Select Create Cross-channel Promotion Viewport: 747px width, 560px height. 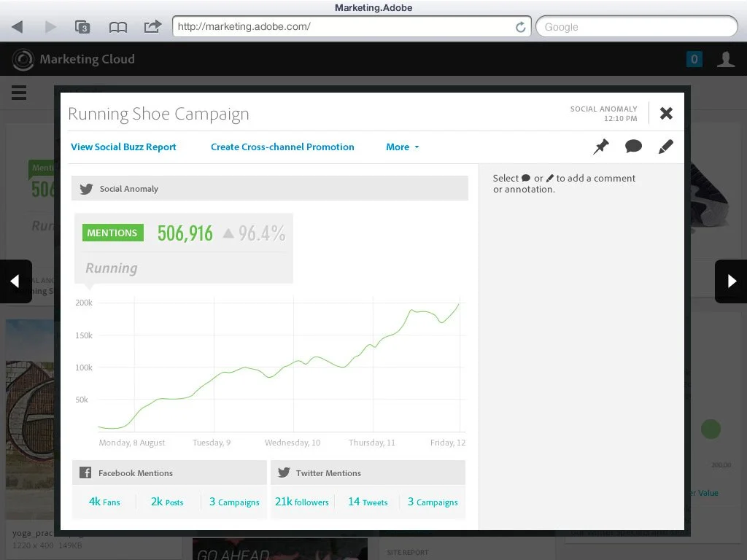point(282,147)
